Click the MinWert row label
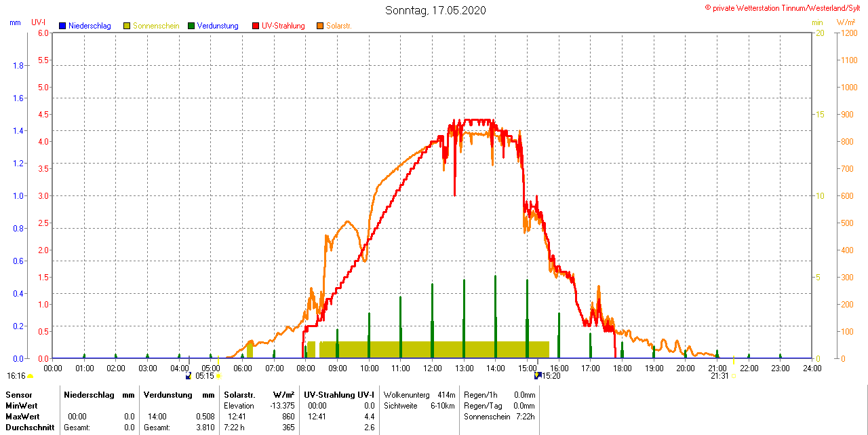This screenshot has height=435, width=868. [x=20, y=405]
